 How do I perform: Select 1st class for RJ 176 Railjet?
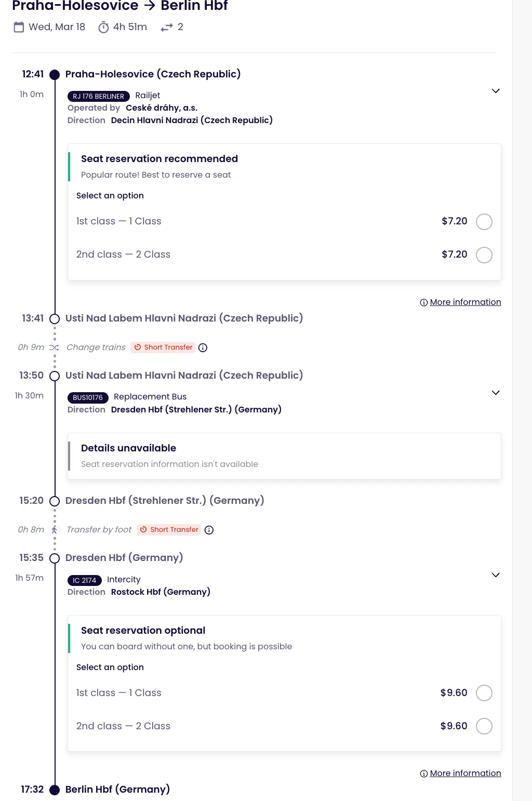coord(484,222)
